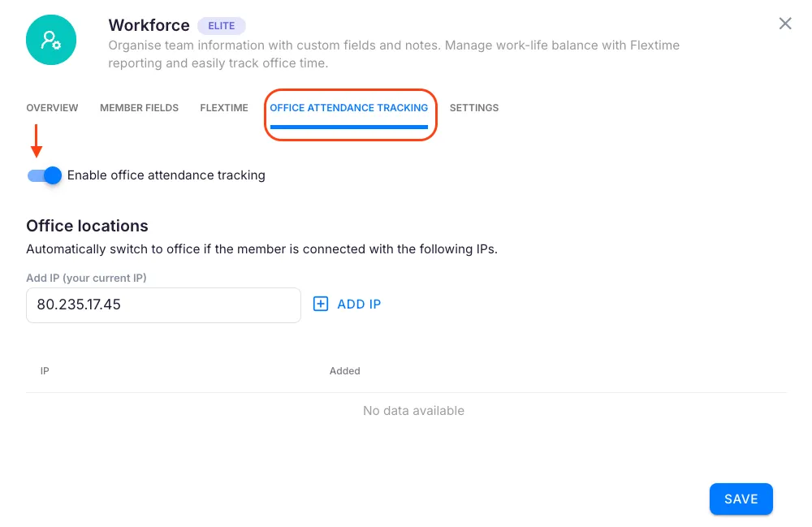Image resolution: width=812 pixels, height=527 pixels.
Task: Click the 'Enable office attendance tracking' label
Action: point(166,175)
